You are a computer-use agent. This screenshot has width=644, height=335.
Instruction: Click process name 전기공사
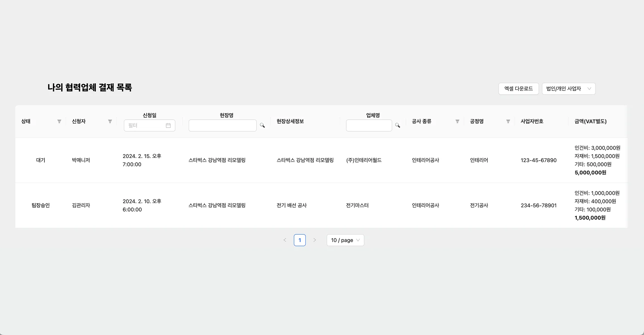click(x=479, y=205)
